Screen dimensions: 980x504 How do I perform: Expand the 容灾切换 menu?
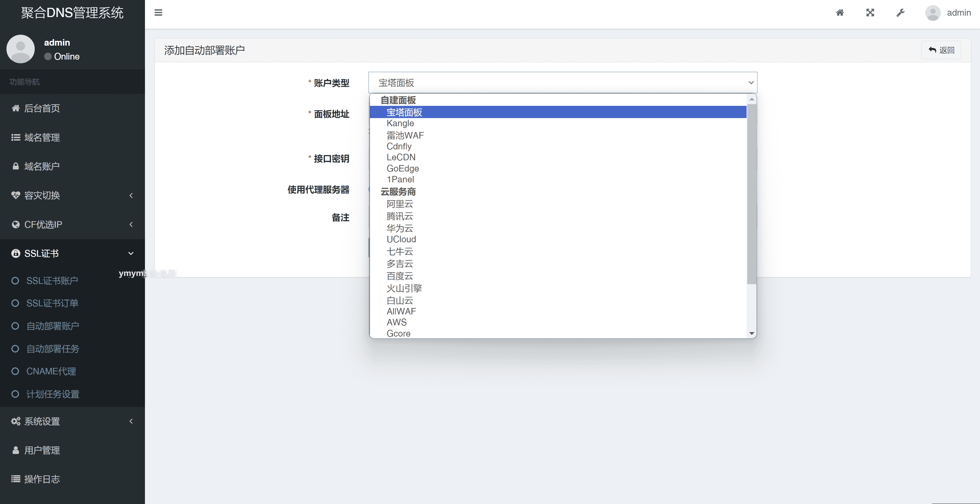click(72, 196)
